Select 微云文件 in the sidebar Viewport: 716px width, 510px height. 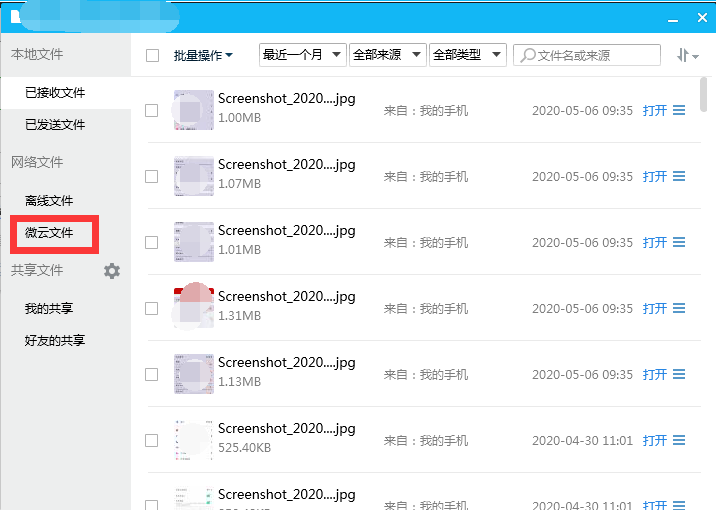[49, 232]
